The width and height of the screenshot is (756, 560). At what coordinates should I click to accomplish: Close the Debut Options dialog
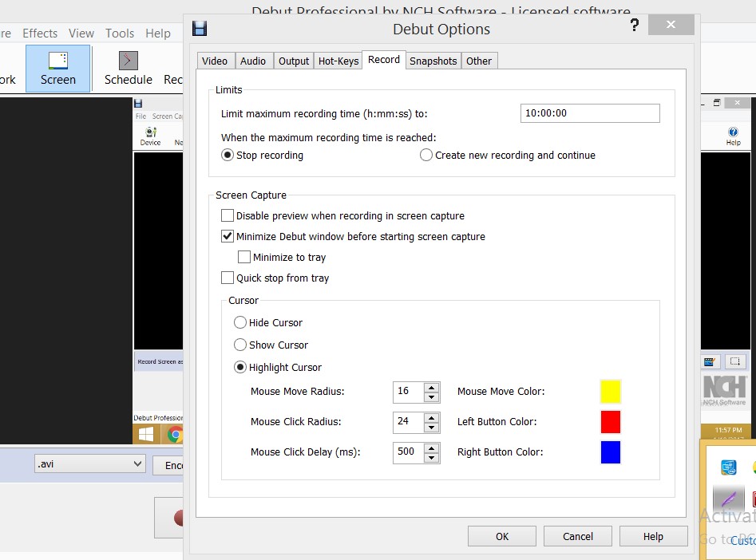pos(671,25)
